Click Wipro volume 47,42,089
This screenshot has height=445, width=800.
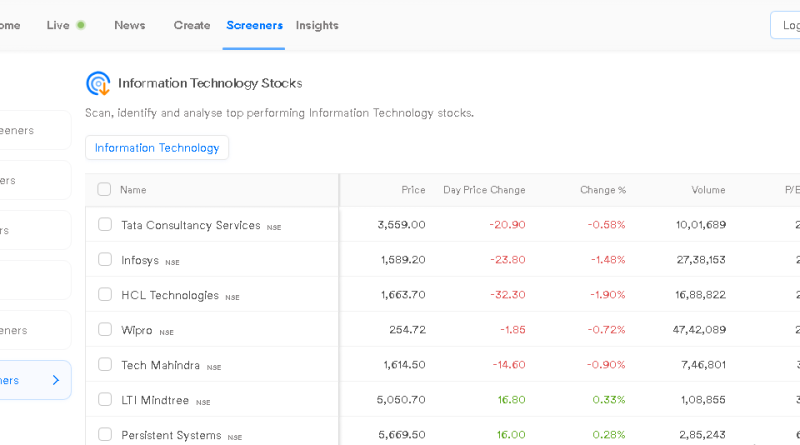point(699,330)
